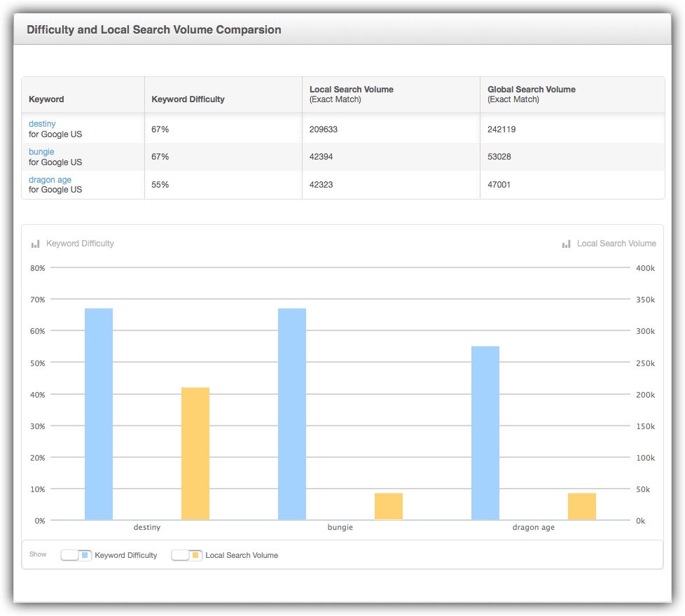Open the dragon age keyword link in the table
Screen dimensions: 685x616
tap(50, 180)
